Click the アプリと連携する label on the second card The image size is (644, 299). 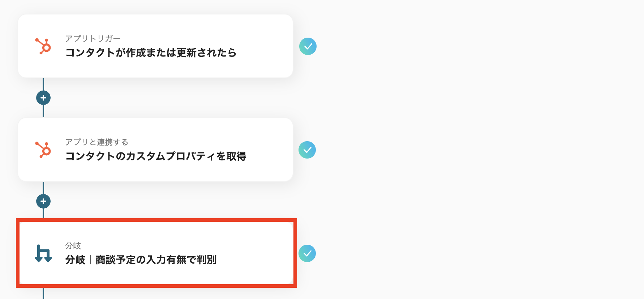click(x=96, y=142)
